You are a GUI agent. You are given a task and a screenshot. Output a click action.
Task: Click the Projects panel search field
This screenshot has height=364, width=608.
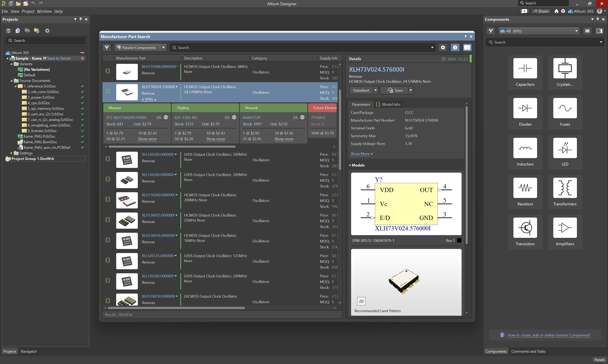[x=46, y=41]
